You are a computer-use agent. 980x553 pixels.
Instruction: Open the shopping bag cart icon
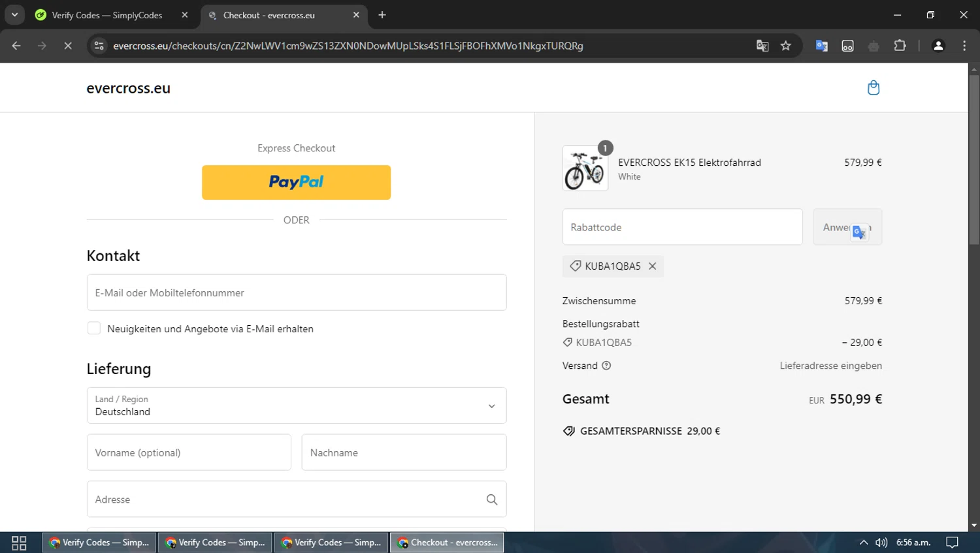click(x=873, y=87)
